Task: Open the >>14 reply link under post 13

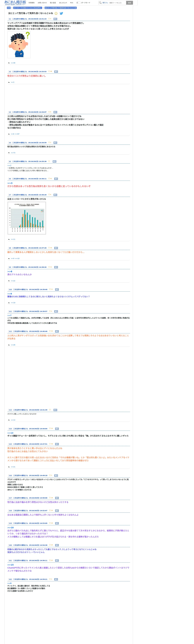Action: (x=13, y=420)
